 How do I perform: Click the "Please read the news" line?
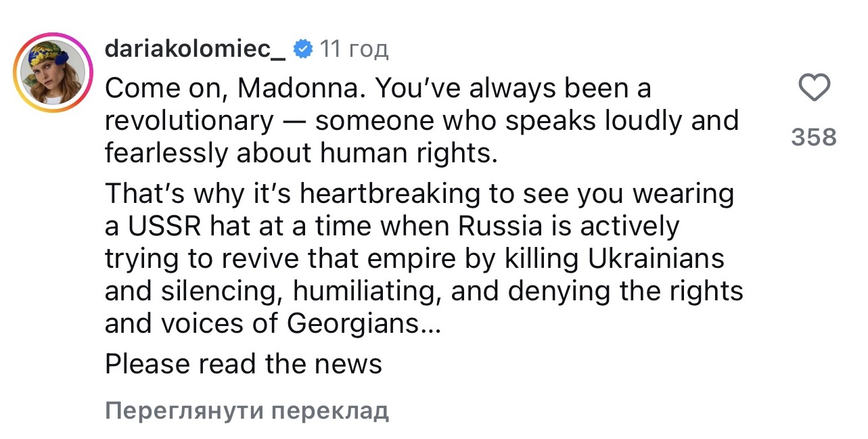244,364
